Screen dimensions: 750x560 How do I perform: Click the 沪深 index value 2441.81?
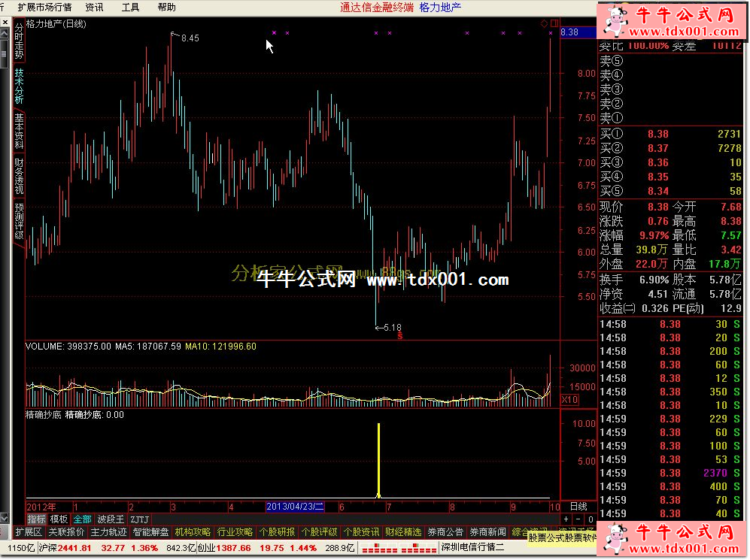pyautogui.click(x=74, y=548)
